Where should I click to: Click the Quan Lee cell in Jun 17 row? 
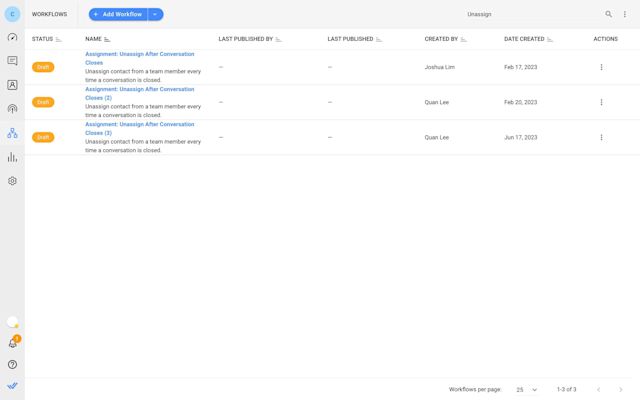click(x=437, y=137)
